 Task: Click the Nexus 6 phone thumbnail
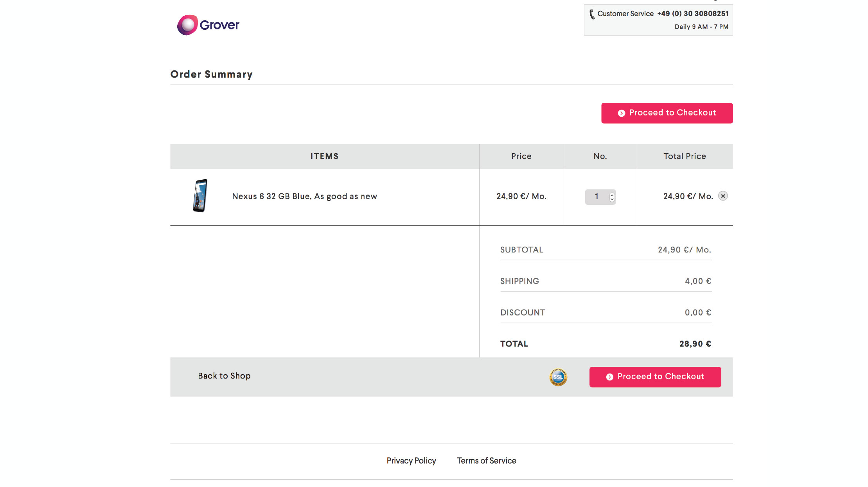coord(200,196)
